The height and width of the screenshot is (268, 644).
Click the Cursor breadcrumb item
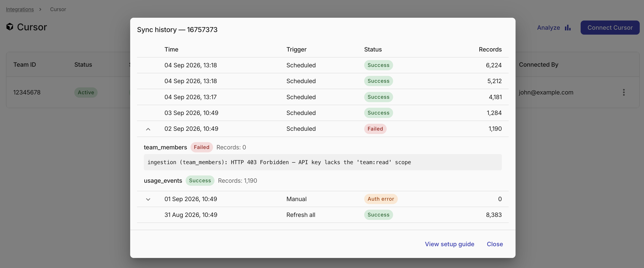click(58, 9)
